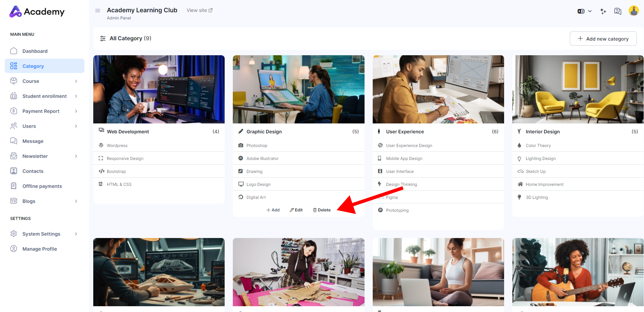Expand the Student enrollment submenu

point(76,96)
